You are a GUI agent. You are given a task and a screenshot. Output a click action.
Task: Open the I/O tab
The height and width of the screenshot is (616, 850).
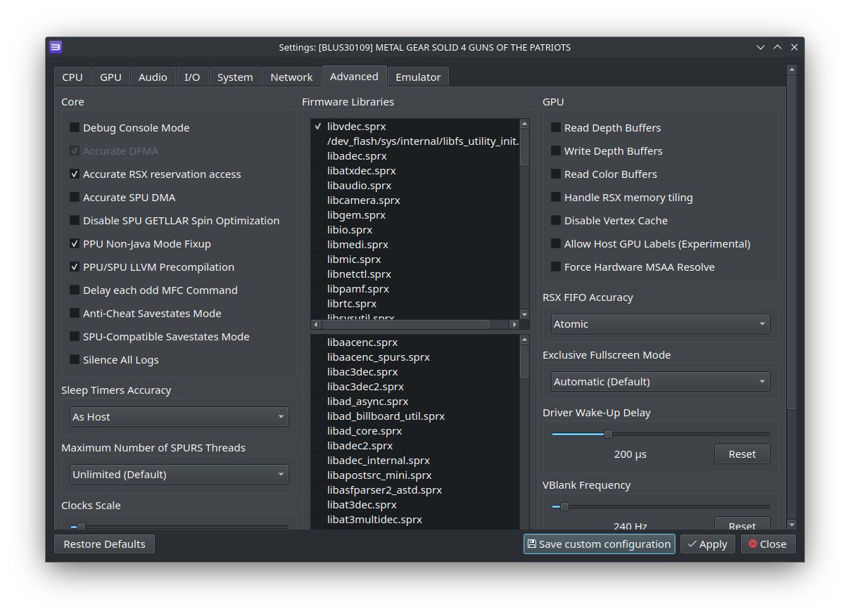(192, 77)
